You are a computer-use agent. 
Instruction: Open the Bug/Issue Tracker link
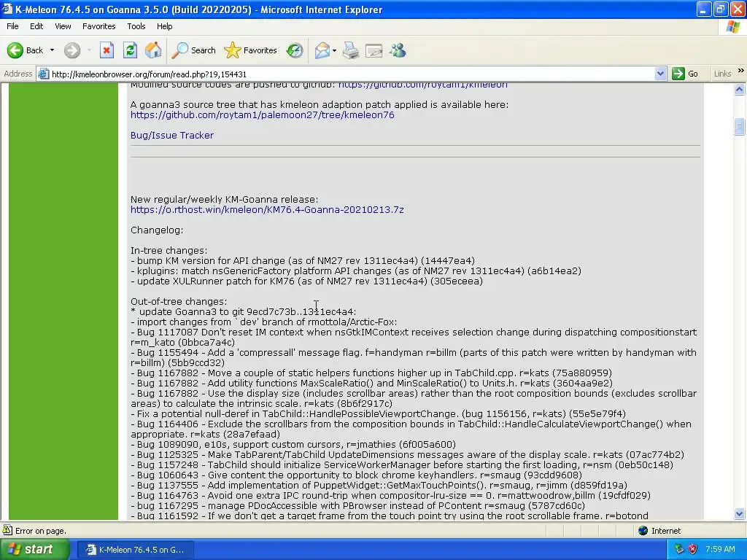click(172, 135)
